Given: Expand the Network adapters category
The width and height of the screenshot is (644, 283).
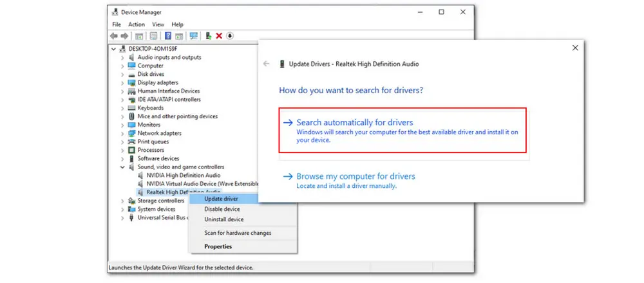Looking at the screenshot, I should click(x=123, y=133).
